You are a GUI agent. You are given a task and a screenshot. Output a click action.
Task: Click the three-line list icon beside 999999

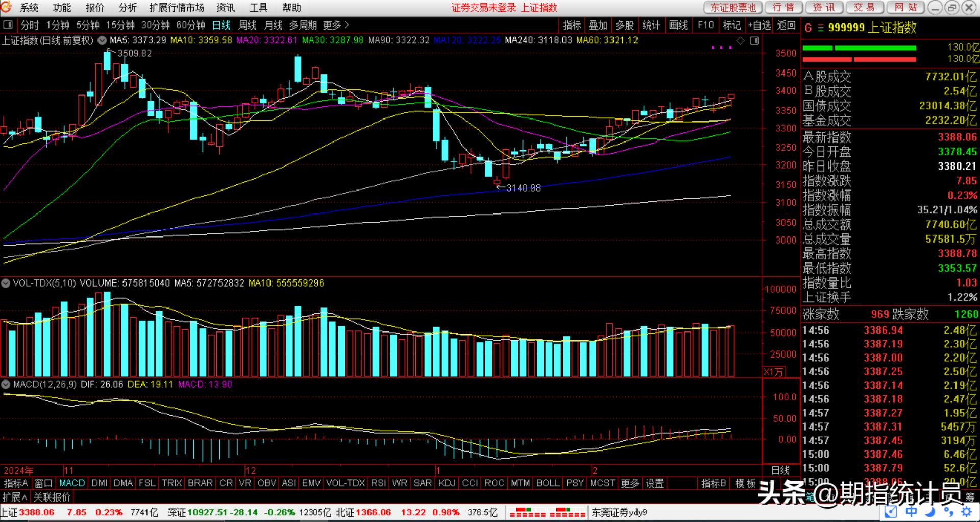pyautogui.click(x=821, y=28)
